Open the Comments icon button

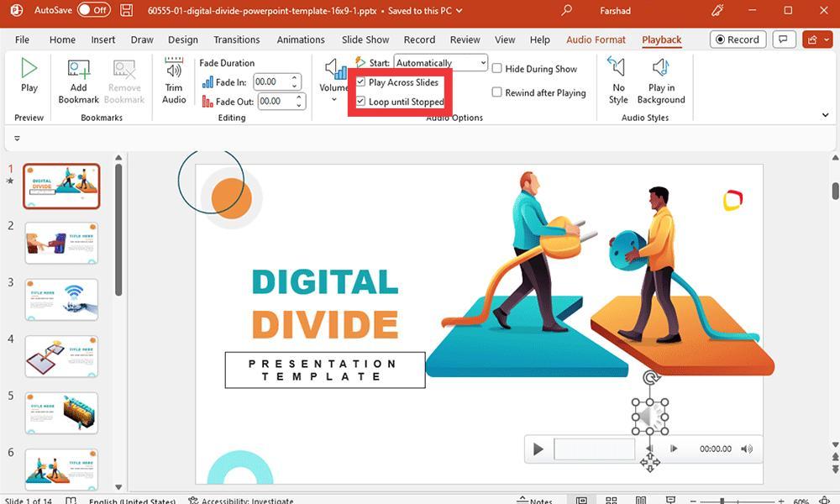784,39
